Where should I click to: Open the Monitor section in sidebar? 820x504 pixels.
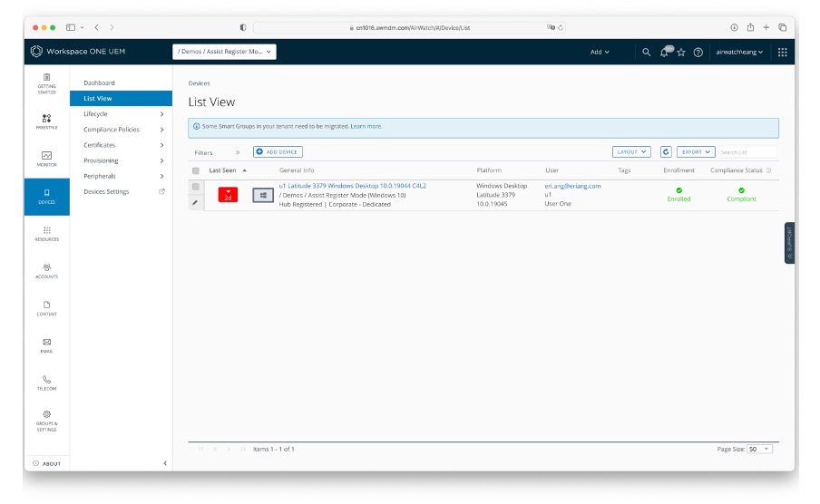pos(46,159)
